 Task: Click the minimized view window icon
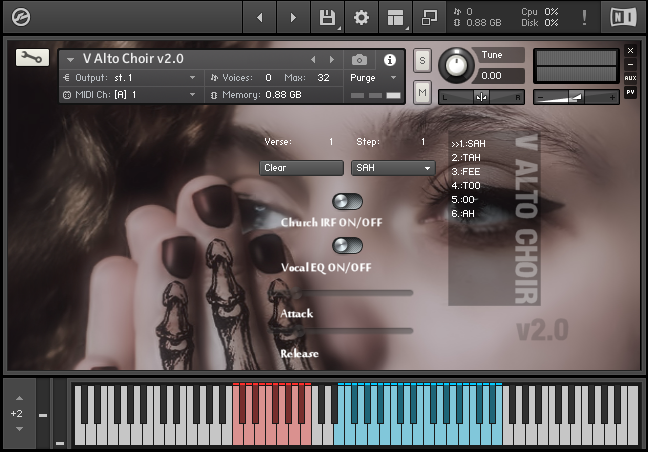click(429, 17)
